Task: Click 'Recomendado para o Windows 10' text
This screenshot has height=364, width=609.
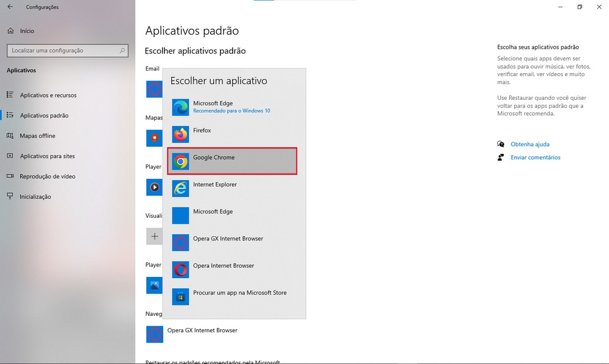Action: pyautogui.click(x=231, y=111)
